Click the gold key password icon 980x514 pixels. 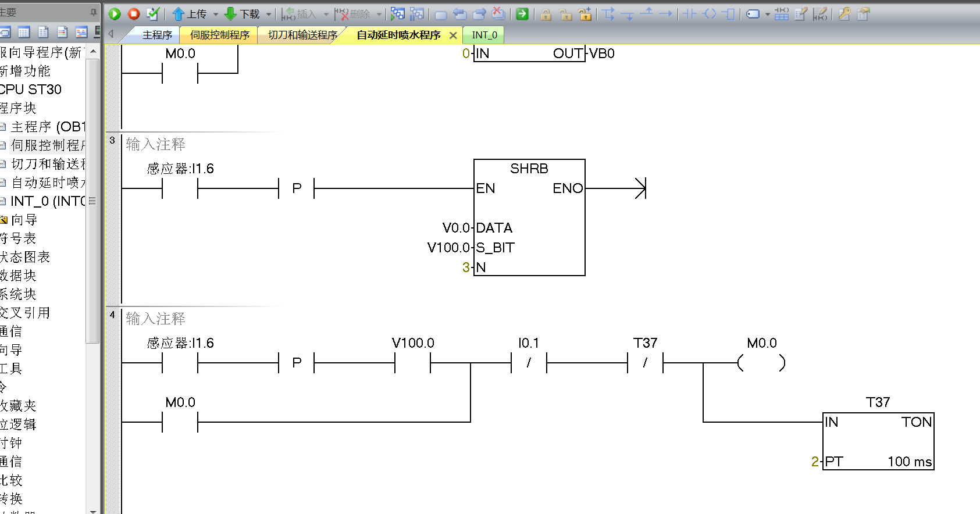[x=844, y=14]
